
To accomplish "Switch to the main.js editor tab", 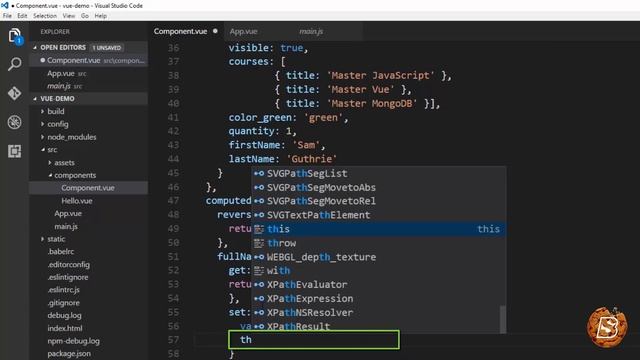I will click(311, 31).
